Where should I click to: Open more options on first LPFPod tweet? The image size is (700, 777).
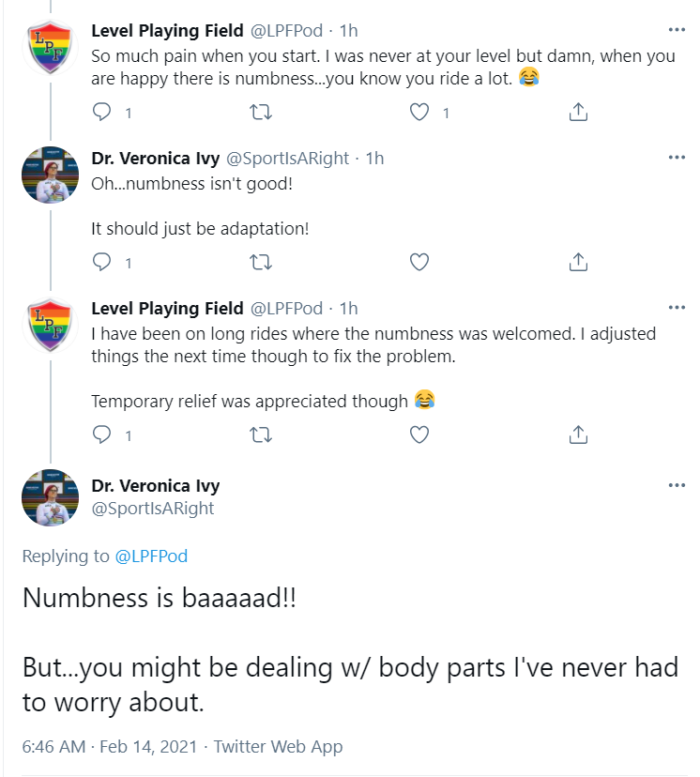point(677,30)
